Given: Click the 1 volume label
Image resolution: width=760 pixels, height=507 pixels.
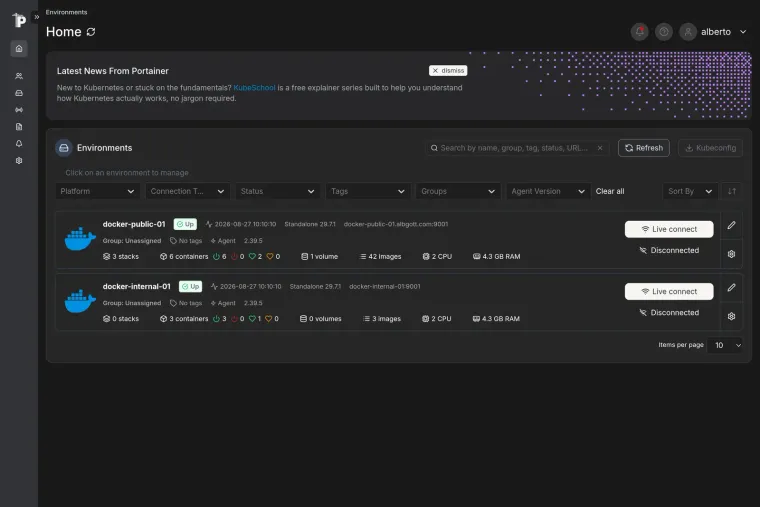Looking at the screenshot, I should (x=319, y=257).
